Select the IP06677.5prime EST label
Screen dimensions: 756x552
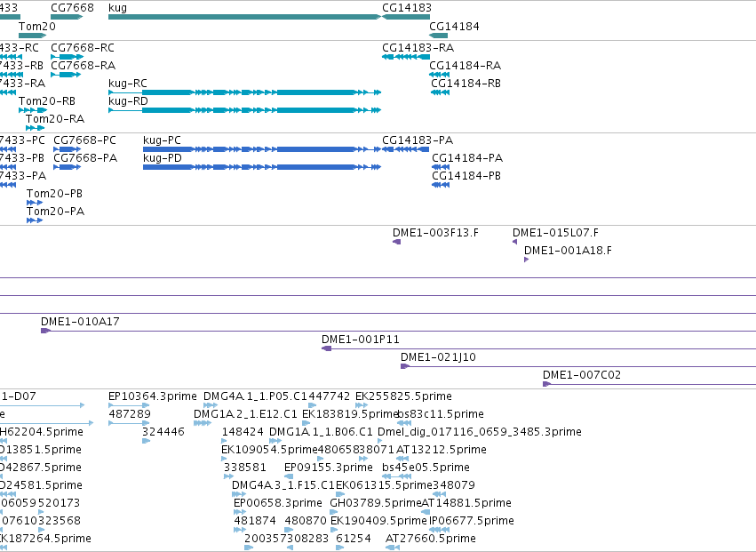472,521
